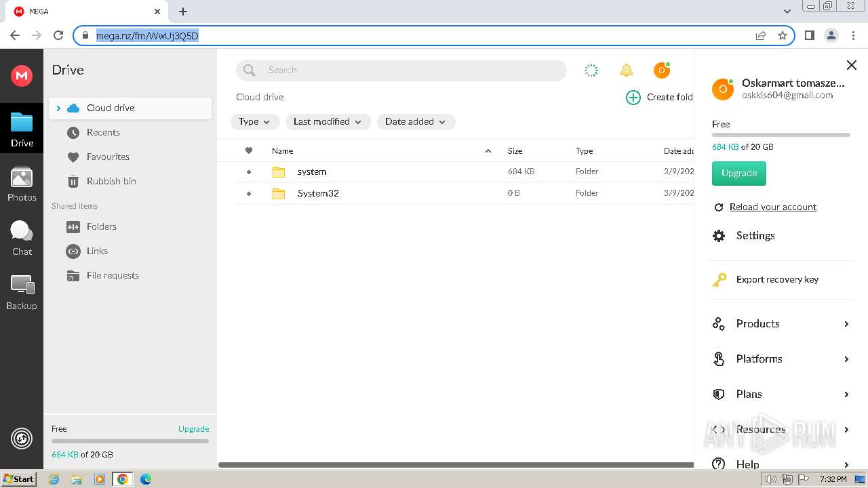Click Create folder plus icon
The image size is (868, 488).
633,98
